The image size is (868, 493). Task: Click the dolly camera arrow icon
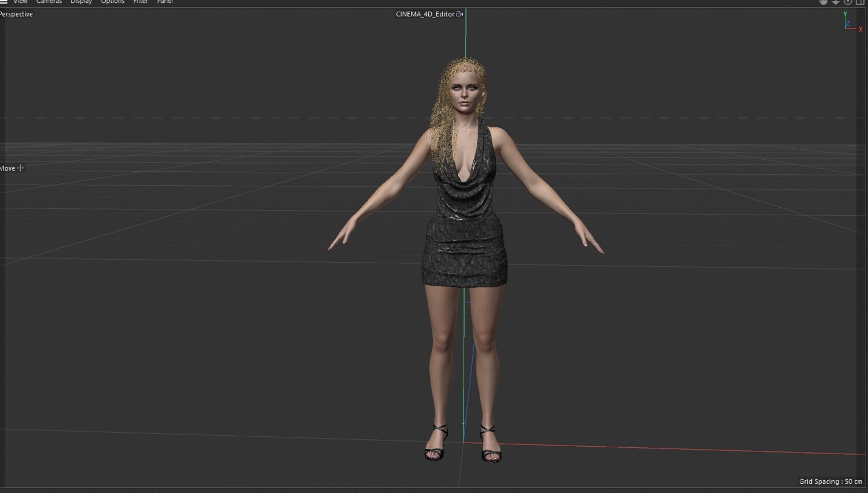tap(836, 2)
